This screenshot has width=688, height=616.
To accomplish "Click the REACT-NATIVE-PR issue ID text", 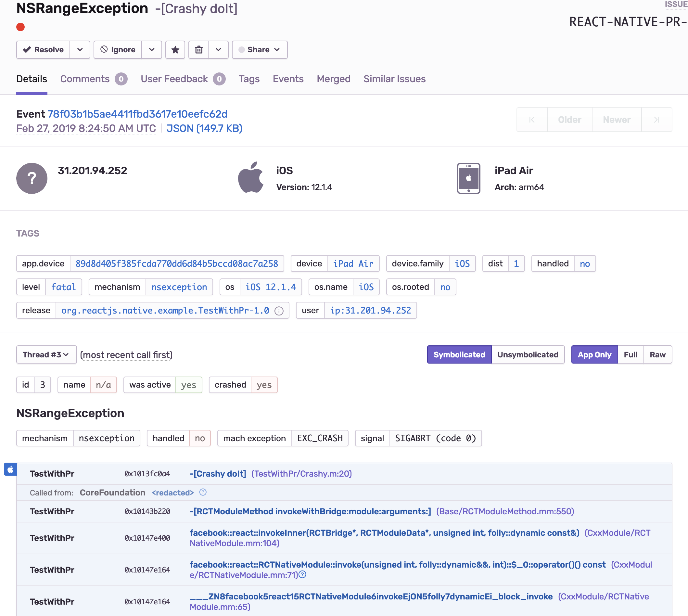I will click(628, 22).
